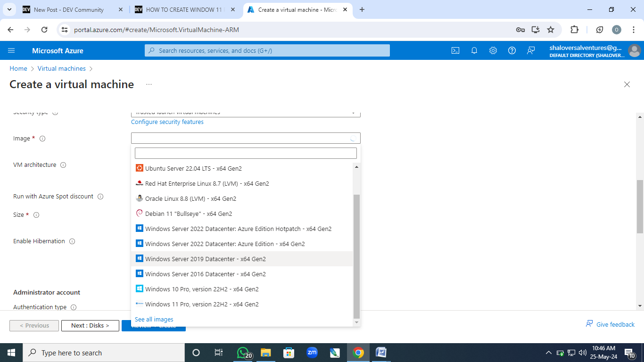Open Microsoft Word from the taskbar
644x362 pixels.
[381, 353]
